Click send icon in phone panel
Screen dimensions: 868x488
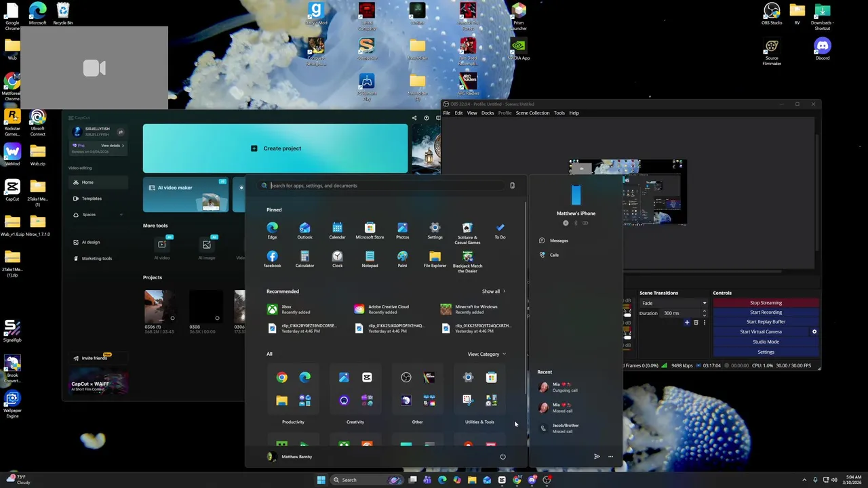pyautogui.click(x=597, y=456)
